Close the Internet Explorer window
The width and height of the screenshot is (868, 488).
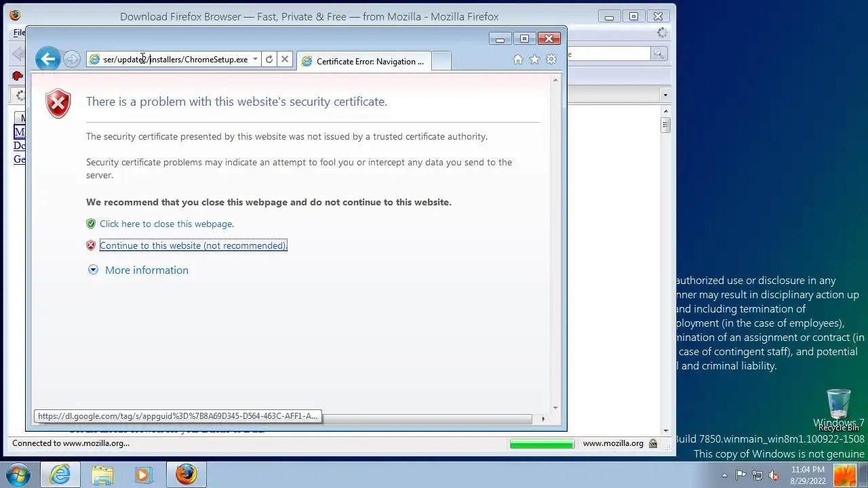point(549,39)
